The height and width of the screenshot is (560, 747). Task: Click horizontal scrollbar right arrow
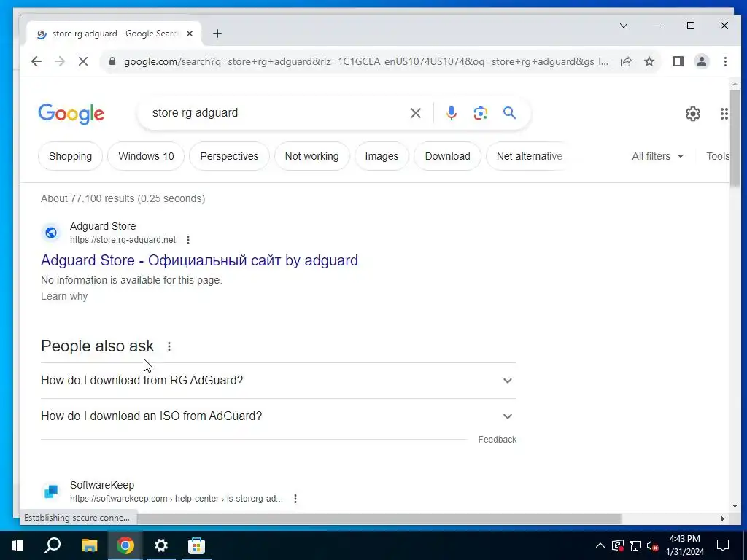[x=723, y=518]
